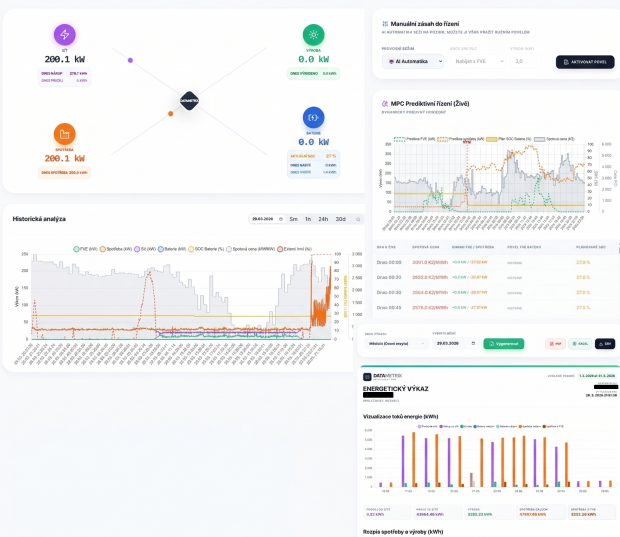The height and width of the screenshot is (537, 620).
Task: Click calendar icon in the report date field
Action: tap(473, 343)
